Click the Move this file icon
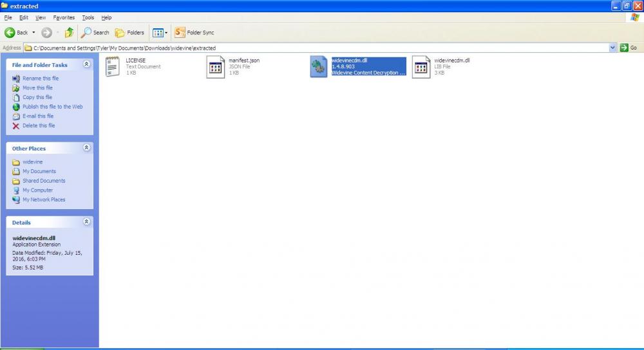644x350 pixels. (16, 87)
